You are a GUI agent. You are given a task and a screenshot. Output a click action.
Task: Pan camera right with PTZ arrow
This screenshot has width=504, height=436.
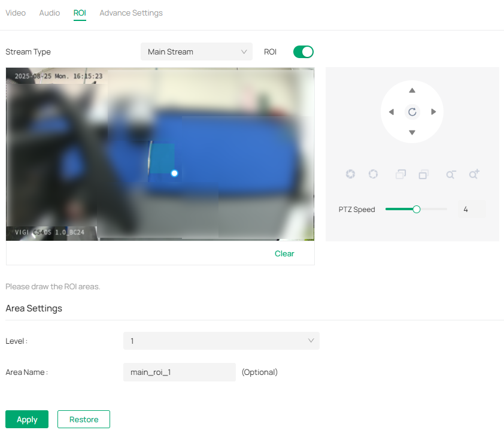(x=433, y=112)
